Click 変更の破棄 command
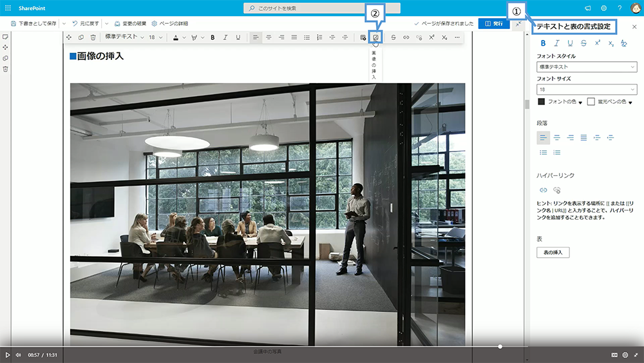 point(130,24)
